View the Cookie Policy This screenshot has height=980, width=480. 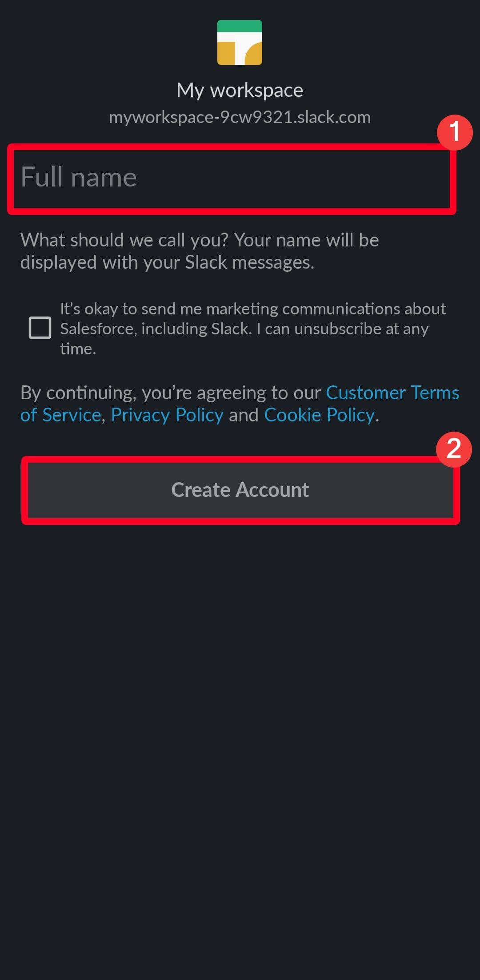319,414
